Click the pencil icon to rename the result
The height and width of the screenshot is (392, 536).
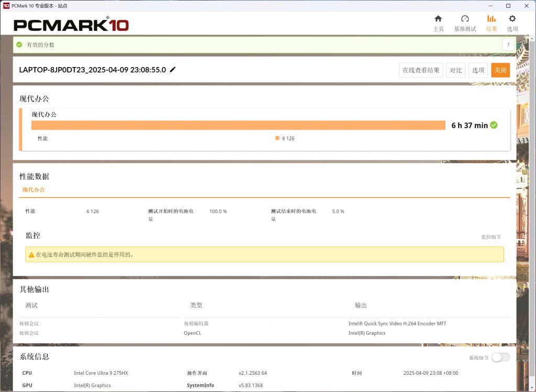(x=173, y=70)
